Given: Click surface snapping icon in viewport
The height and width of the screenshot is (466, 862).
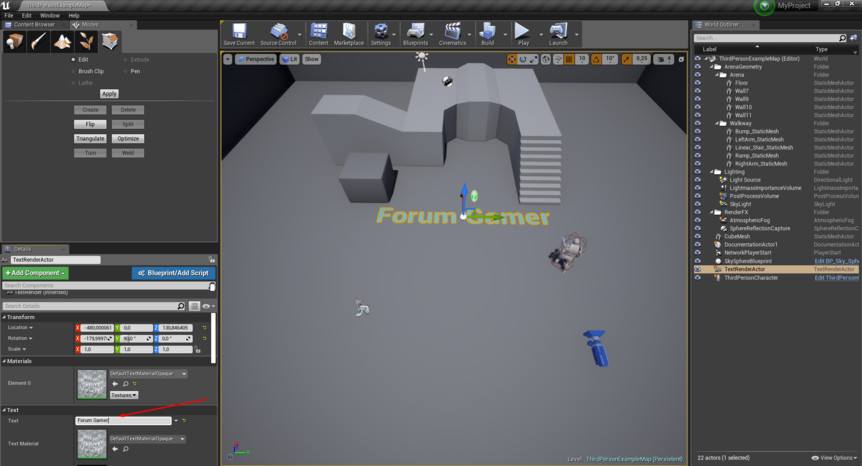Looking at the screenshot, I should pyautogui.click(x=557, y=59).
